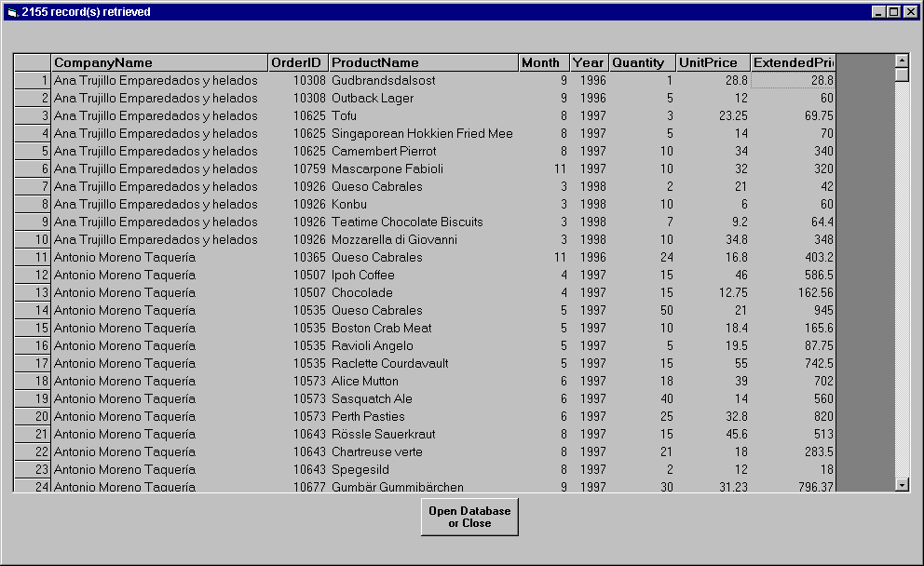
Task: Click OrderID 10759 cell
Action: point(297,169)
